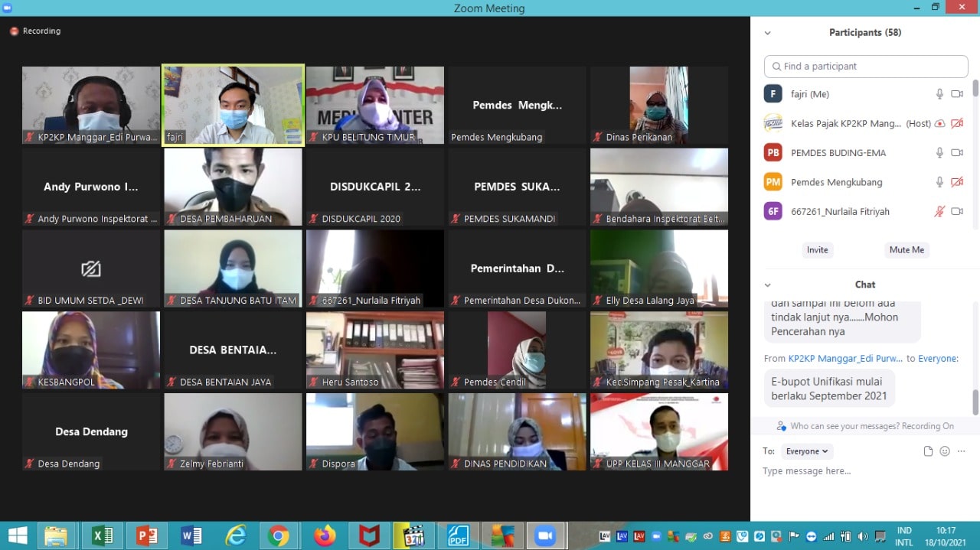Viewport: 980px width, 550px height.
Task: Click the Mute Me button
Action: 906,250
